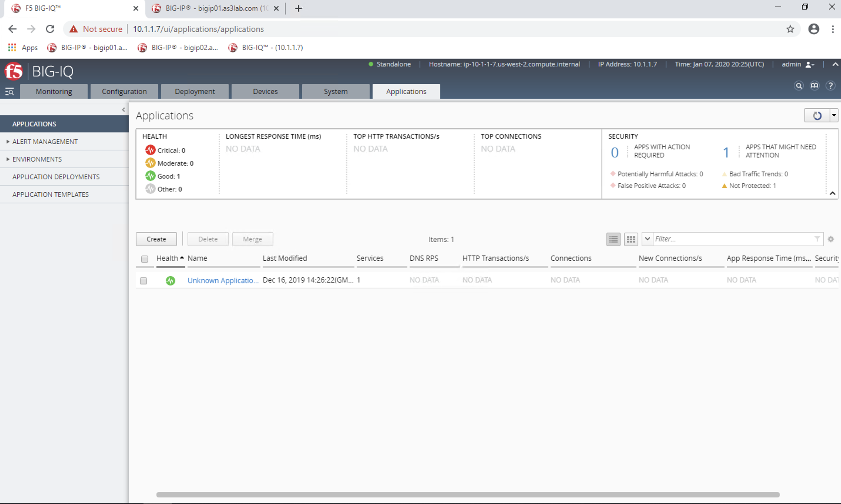The width and height of the screenshot is (841, 504).
Task: Click the Delete button
Action: click(208, 239)
